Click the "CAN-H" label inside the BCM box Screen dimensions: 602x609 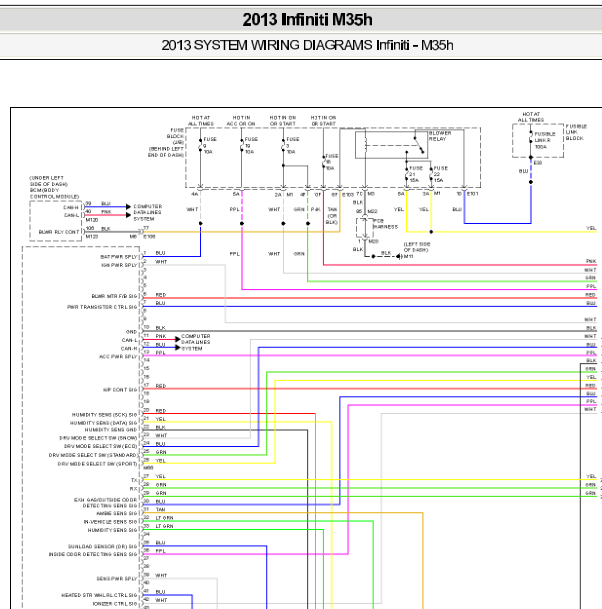71,207
